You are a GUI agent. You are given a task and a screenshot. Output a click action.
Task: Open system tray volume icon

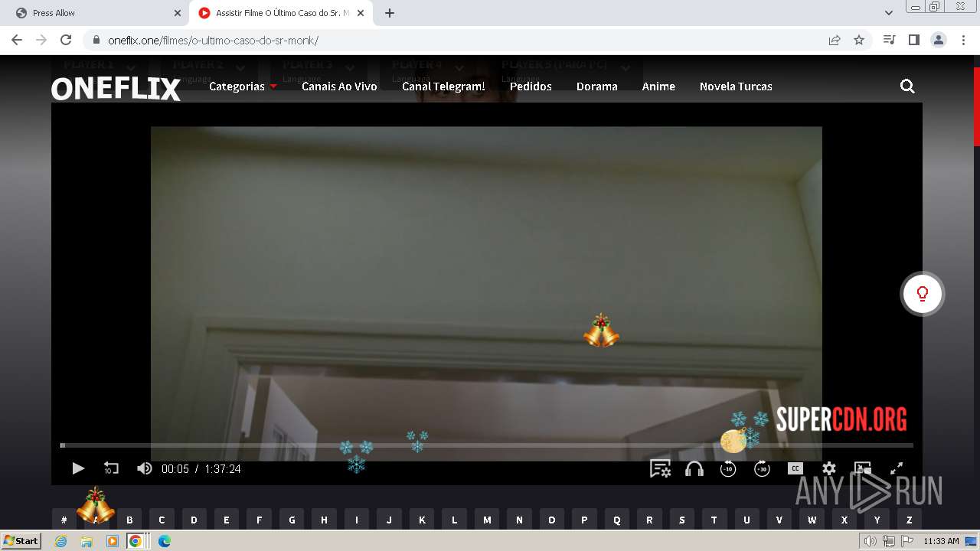tap(870, 541)
